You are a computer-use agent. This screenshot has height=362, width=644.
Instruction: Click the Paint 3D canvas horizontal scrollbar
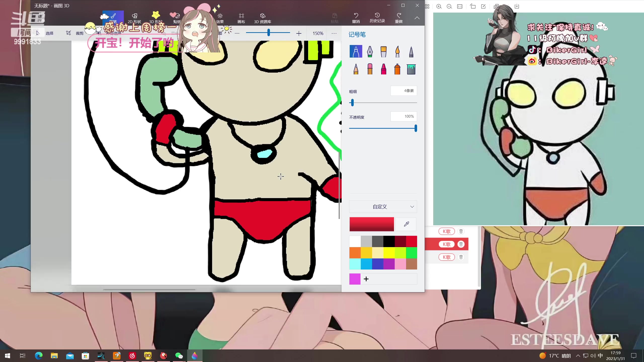(149, 290)
